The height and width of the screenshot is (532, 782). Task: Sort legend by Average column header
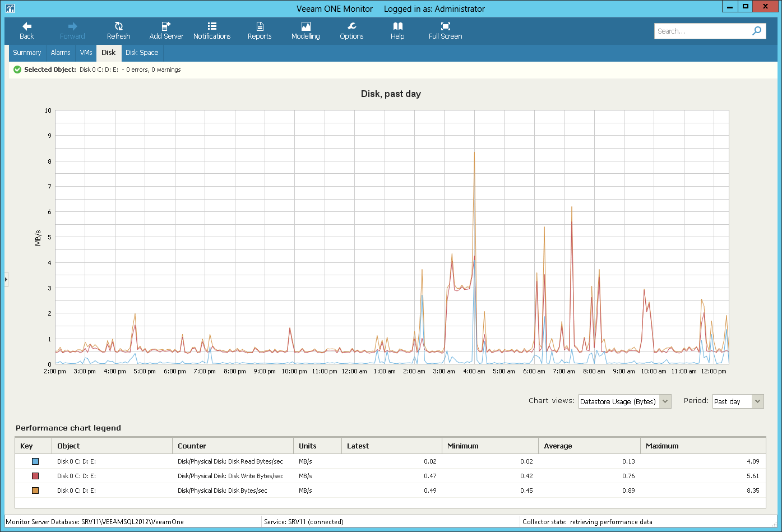pos(589,446)
